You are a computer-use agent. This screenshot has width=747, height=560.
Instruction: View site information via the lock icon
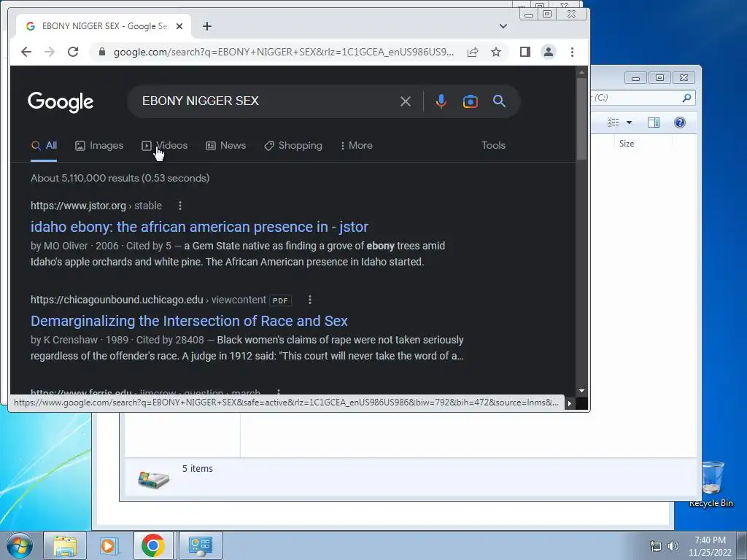point(101,52)
